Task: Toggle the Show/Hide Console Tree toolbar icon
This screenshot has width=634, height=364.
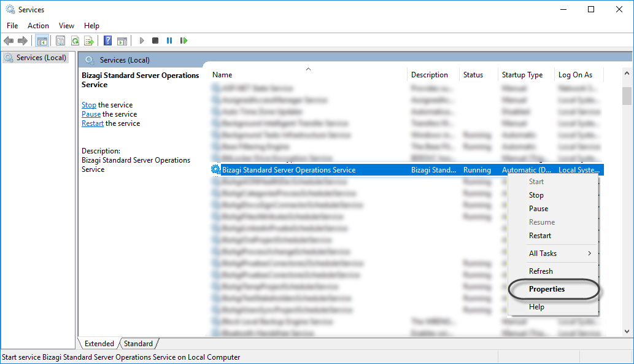Action: coord(42,41)
